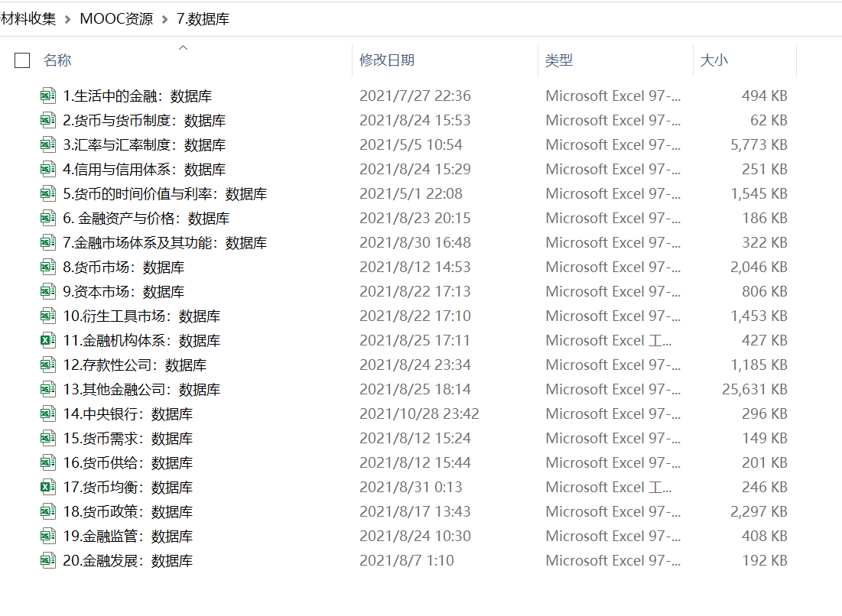Click the size value 5,773 KB

(759, 144)
